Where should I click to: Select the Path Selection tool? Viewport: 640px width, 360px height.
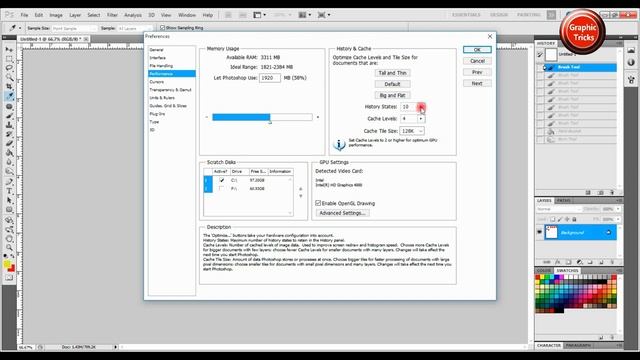click(x=9, y=200)
